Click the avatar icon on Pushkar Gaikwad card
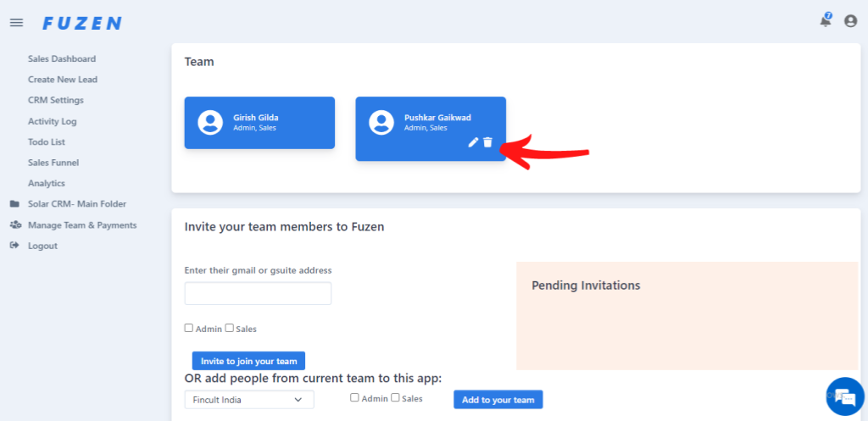868x421 pixels. click(x=381, y=122)
